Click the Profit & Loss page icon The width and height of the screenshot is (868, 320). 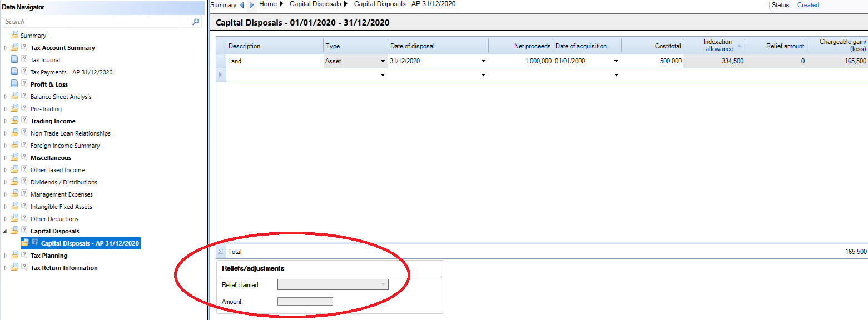click(x=14, y=84)
